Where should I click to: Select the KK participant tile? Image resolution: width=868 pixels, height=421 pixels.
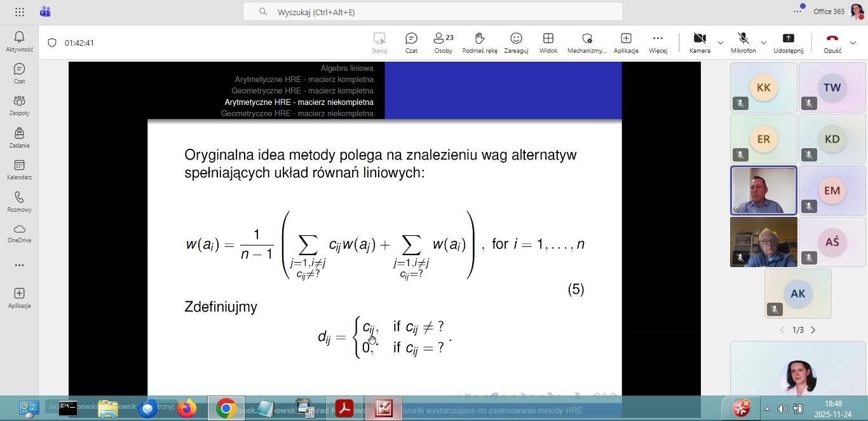click(x=763, y=88)
